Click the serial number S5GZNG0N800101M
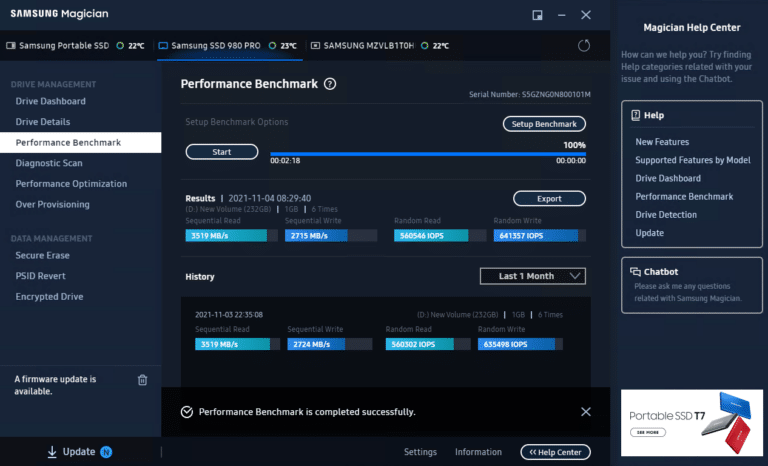Viewport: 768px width, 466px height. click(556, 95)
